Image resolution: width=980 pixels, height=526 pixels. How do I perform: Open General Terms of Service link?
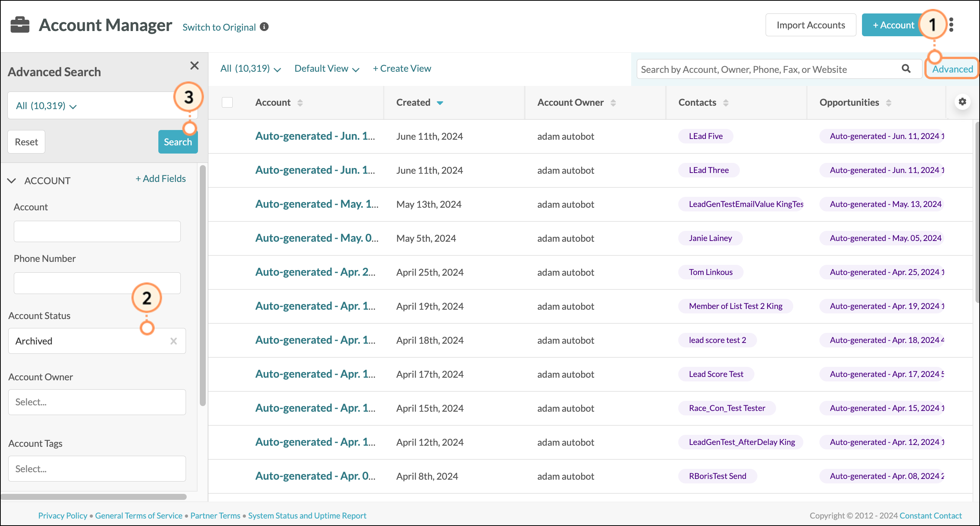tap(139, 515)
